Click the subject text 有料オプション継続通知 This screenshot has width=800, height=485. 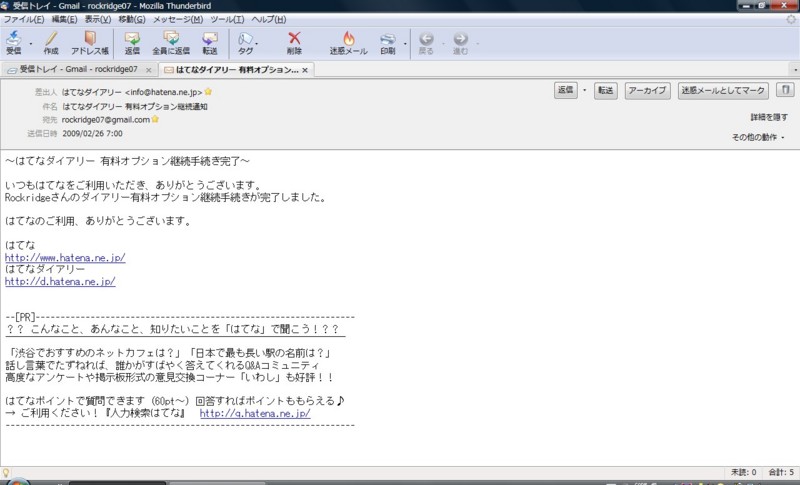(x=166, y=107)
